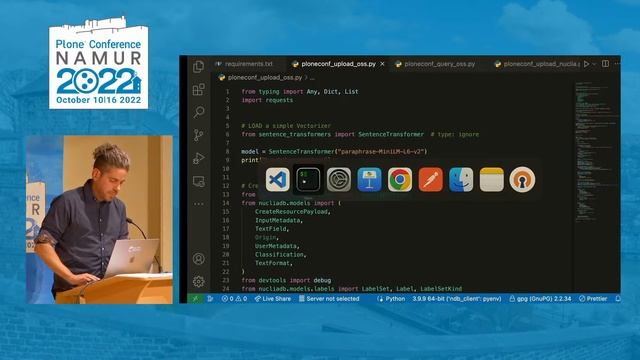Click Server not selected in status bar
640x360 pixels.
pyautogui.click(x=329, y=299)
